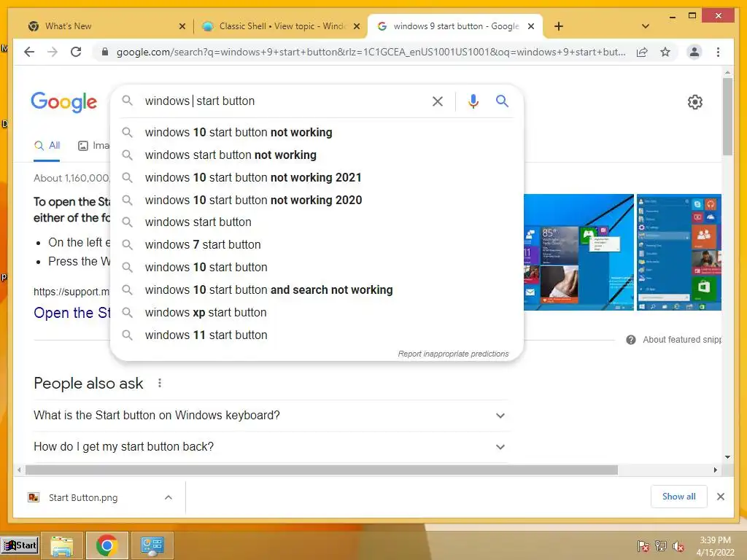This screenshot has width=747, height=560.
Task: Open People also ask three-dot options
Action: (160, 383)
